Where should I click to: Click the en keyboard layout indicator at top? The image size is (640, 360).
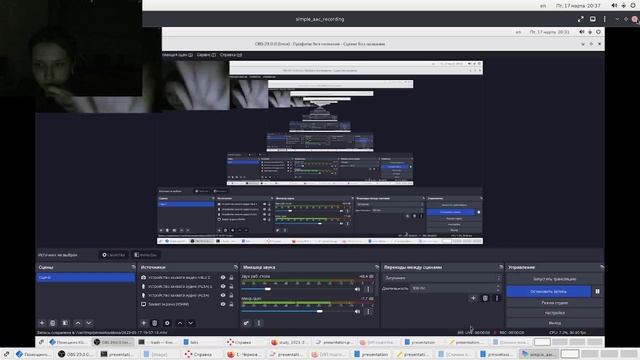[543, 6]
